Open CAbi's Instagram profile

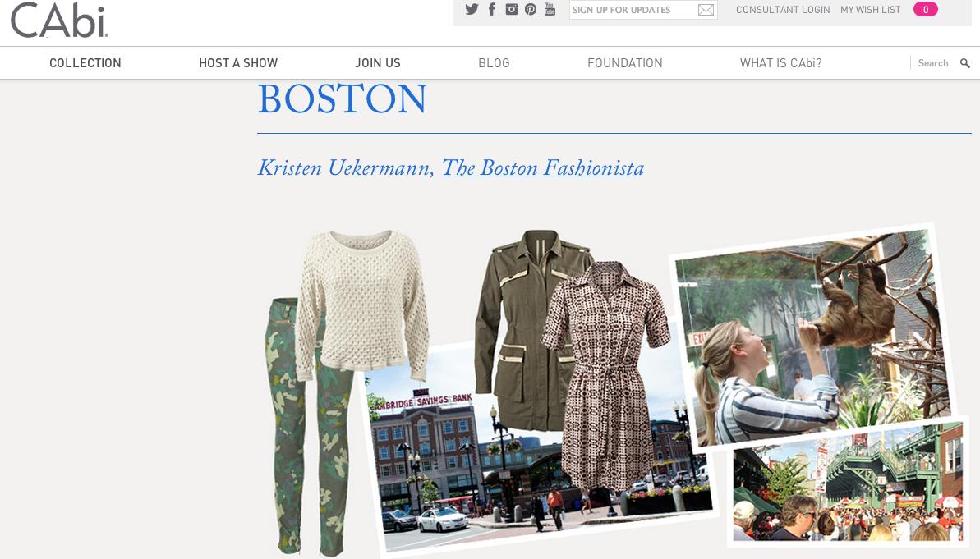click(x=511, y=9)
